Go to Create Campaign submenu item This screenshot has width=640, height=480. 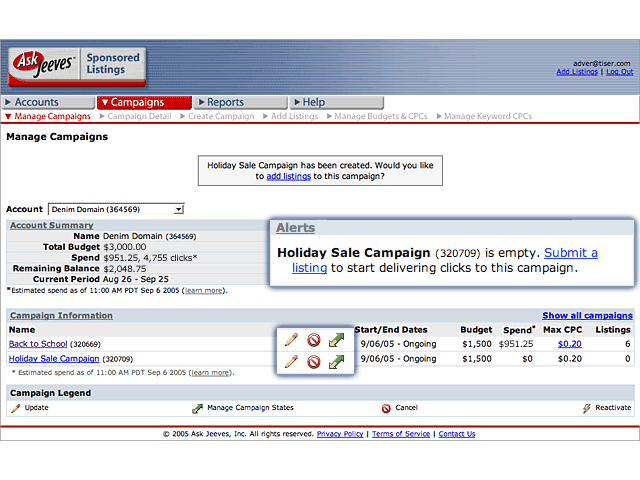[x=217, y=116]
